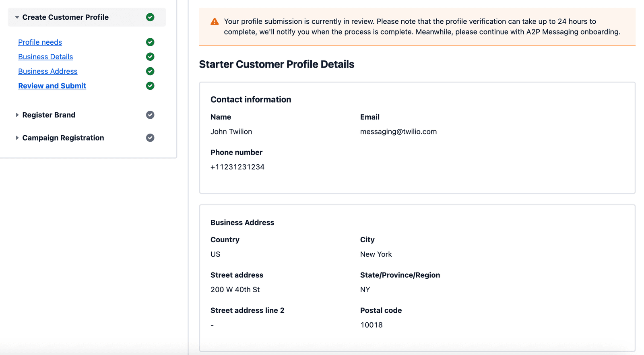
Task: Click the green checkmark next to Business Details
Action: pyautogui.click(x=150, y=57)
